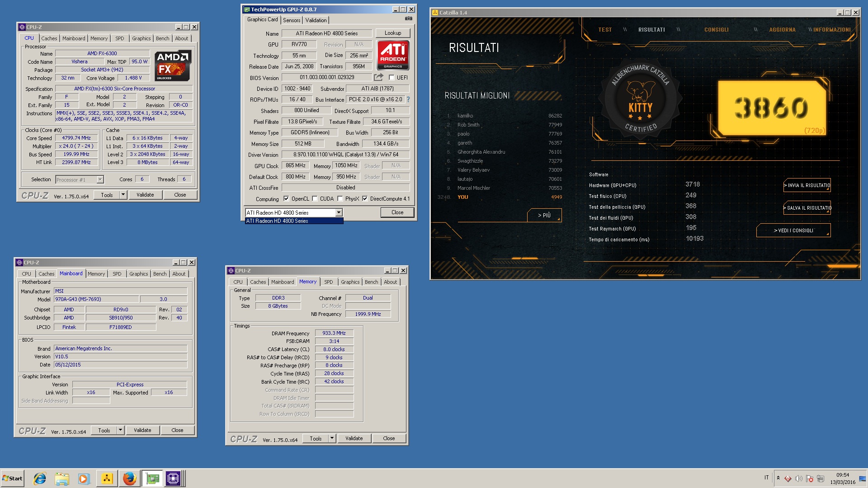Image resolution: width=868 pixels, height=488 pixels.
Task: Activate CPU-Z via its purple chip taskbar icon
Action: point(173,479)
